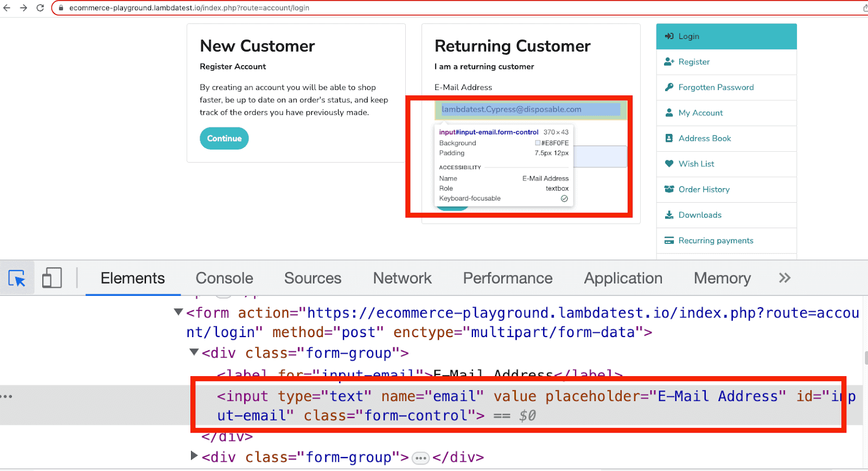The width and height of the screenshot is (868, 471).
Task: Click the #E8F0FE background color swatch in tooltip
Action: [538, 143]
